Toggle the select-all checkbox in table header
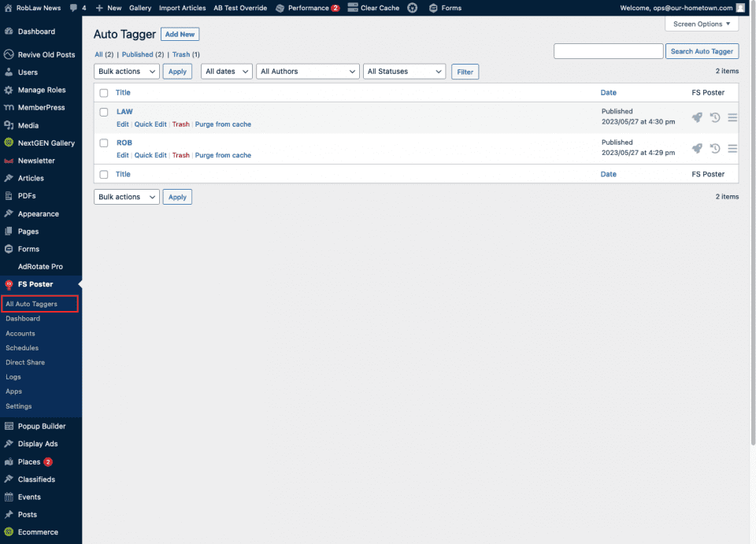The width and height of the screenshot is (756, 544). tap(104, 93)
